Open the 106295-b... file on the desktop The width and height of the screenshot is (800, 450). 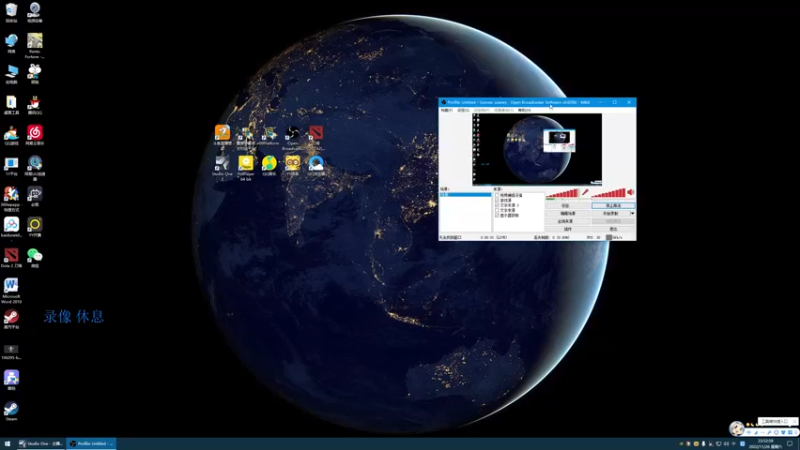tap(11, 352)
